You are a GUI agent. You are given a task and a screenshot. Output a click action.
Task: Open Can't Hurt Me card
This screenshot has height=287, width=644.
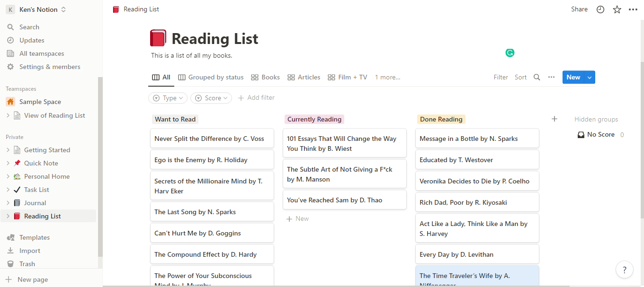(212, 233)
